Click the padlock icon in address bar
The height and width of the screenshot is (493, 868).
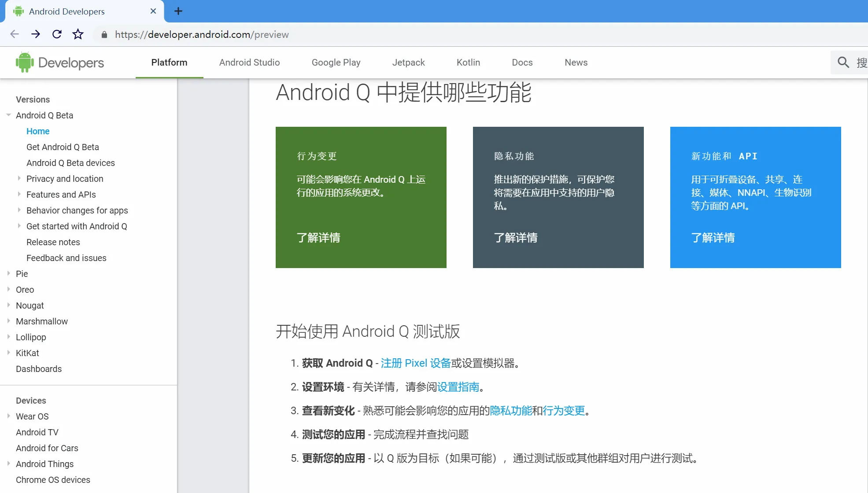[104, 35]
